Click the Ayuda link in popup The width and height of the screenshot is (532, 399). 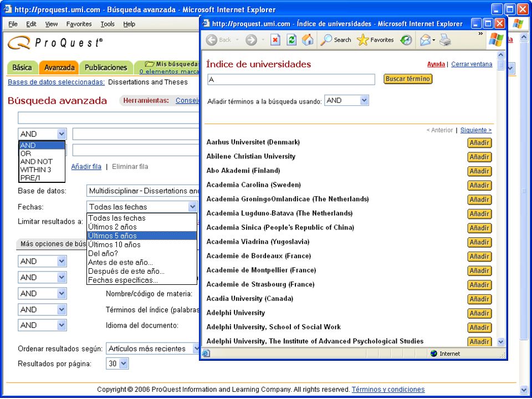436,64
